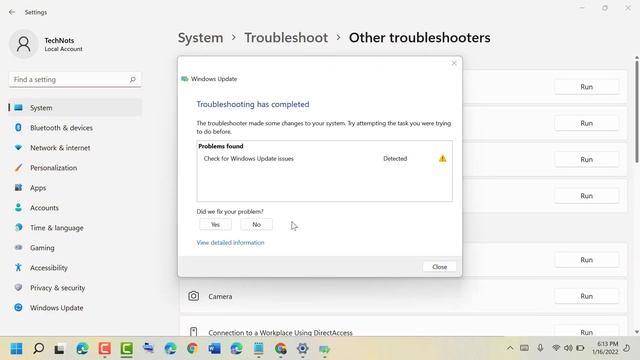Viewport: 640px width, 360px height.
Task: Run the Camera troubleshooter
Action: click(x=587, y=296)
